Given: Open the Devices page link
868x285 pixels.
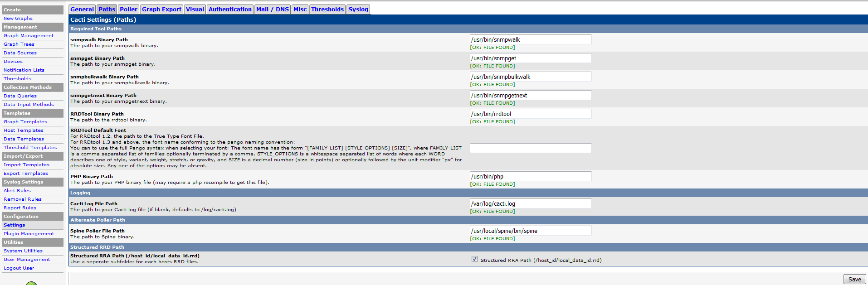Looking at the screenshot, I should click(x=13, y=62).
